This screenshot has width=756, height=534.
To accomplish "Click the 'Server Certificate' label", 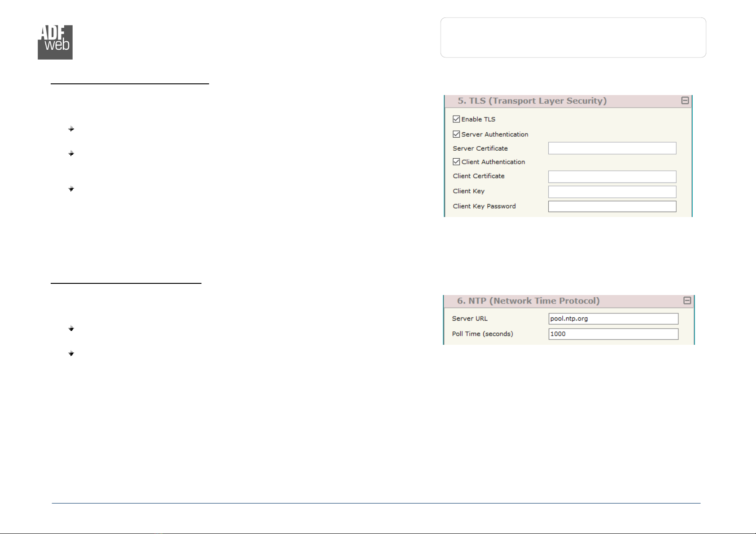I will pos(480,148).
